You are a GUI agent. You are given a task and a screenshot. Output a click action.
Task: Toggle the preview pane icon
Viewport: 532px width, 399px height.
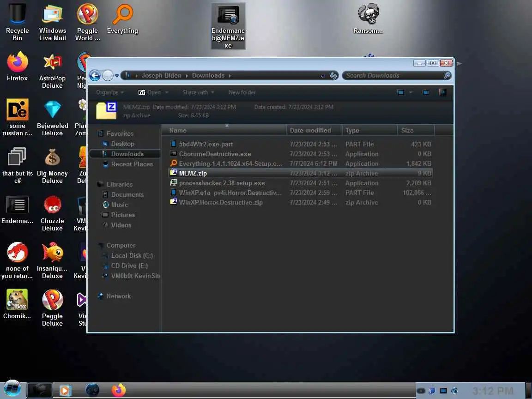426,92
